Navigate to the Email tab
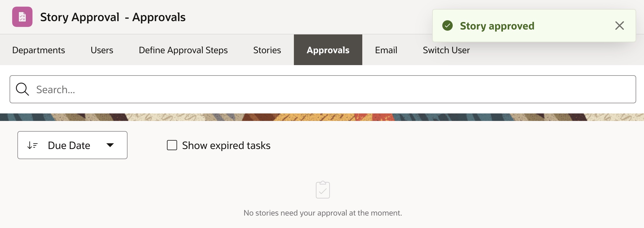This screenshot has height=228, width=644. tap(386, 50)
